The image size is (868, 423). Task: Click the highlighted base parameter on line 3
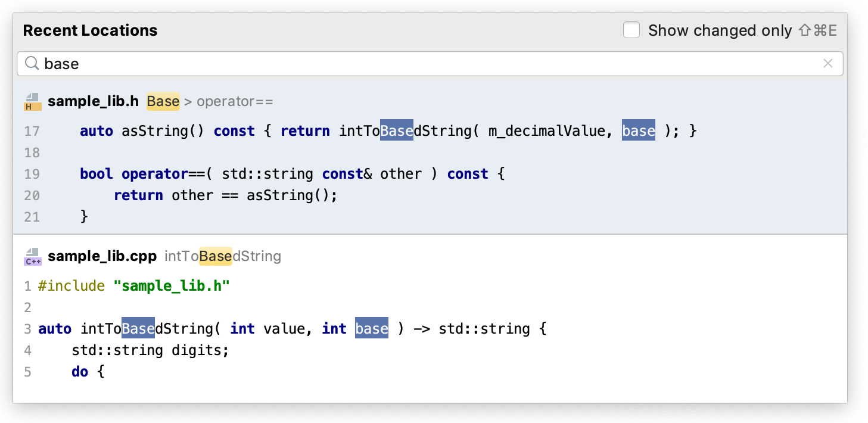(371, 329)
